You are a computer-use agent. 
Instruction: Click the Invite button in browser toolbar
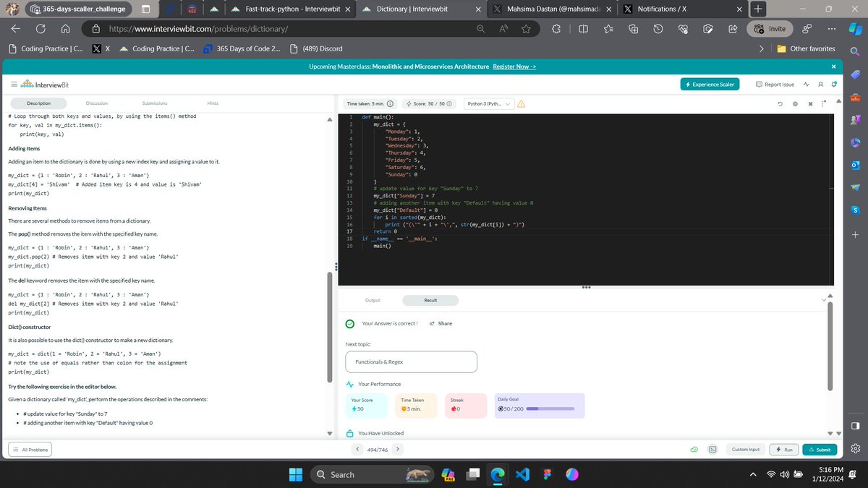point(769,29)
